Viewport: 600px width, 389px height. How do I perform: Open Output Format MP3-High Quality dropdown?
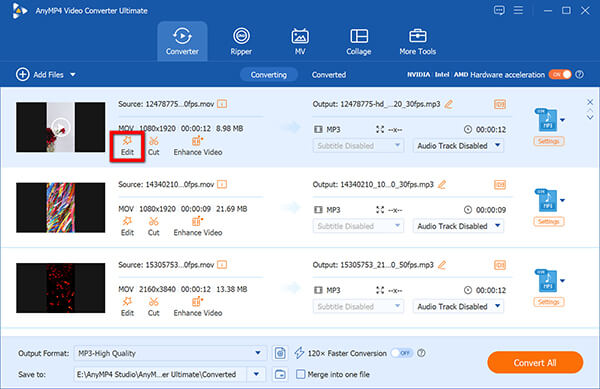pyautogui.click(x=170, y=353)
